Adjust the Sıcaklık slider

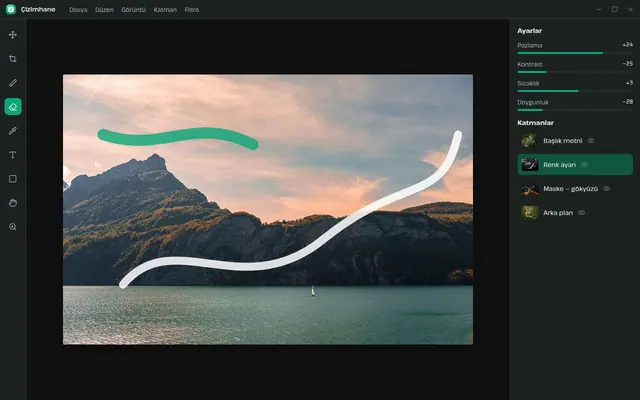click(575, 91)
